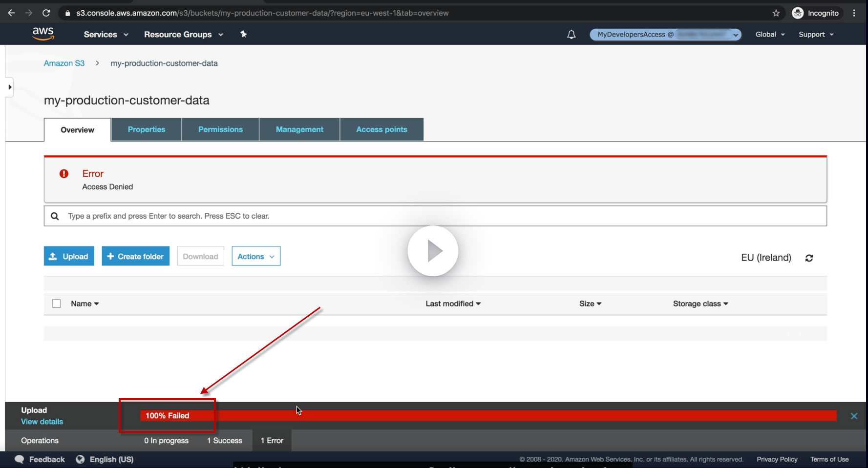
Task: Select the English (US) language link
Action: click(111, 459)
